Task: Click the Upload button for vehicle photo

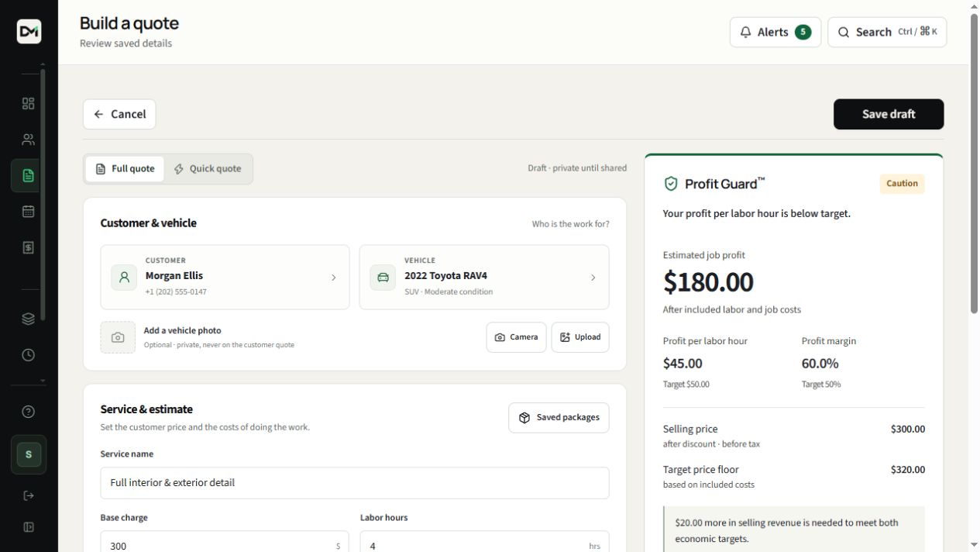Action: (x=580, y=337)
